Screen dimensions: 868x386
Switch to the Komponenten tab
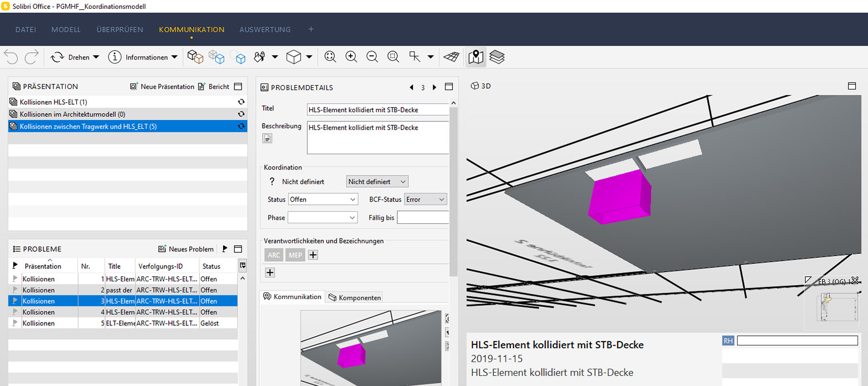pyautogui.click(x=355, y=297)
